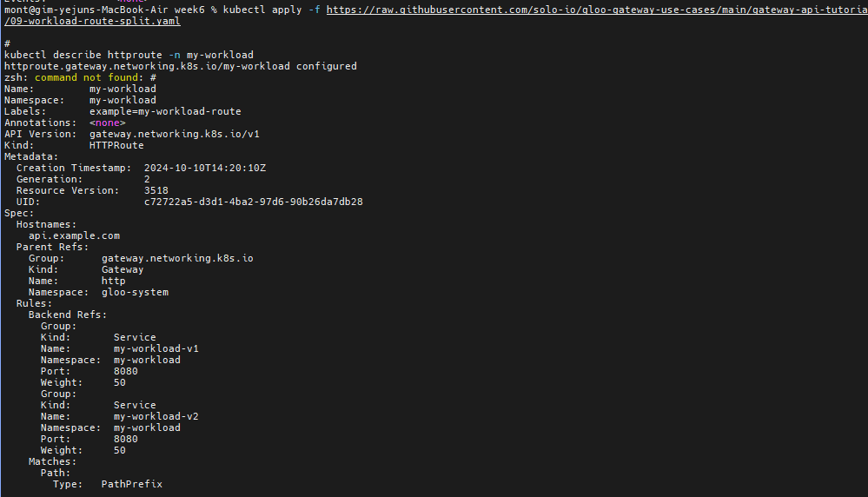Click the Parent Refs Kind value Gateway
This screenshot has width=868, height=497.
pos(123,269)
